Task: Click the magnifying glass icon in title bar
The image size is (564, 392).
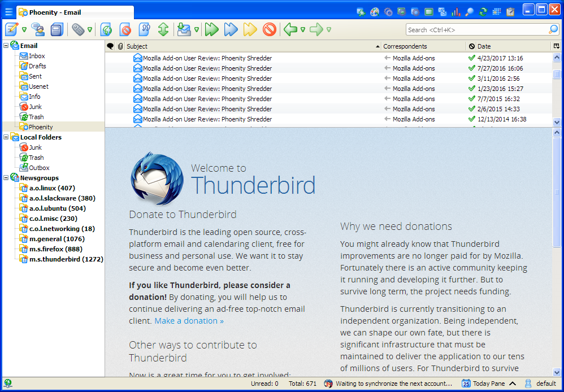Action: [470, 12]
